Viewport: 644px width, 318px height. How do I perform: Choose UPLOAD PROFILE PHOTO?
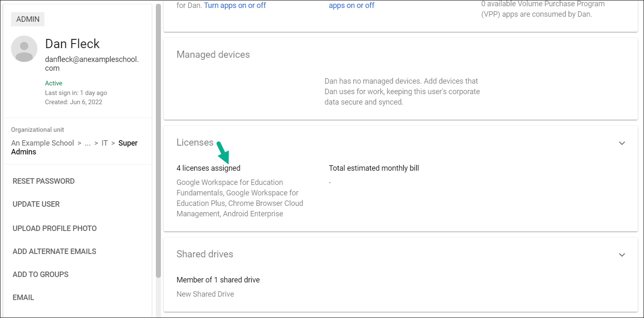pos(54,228)
